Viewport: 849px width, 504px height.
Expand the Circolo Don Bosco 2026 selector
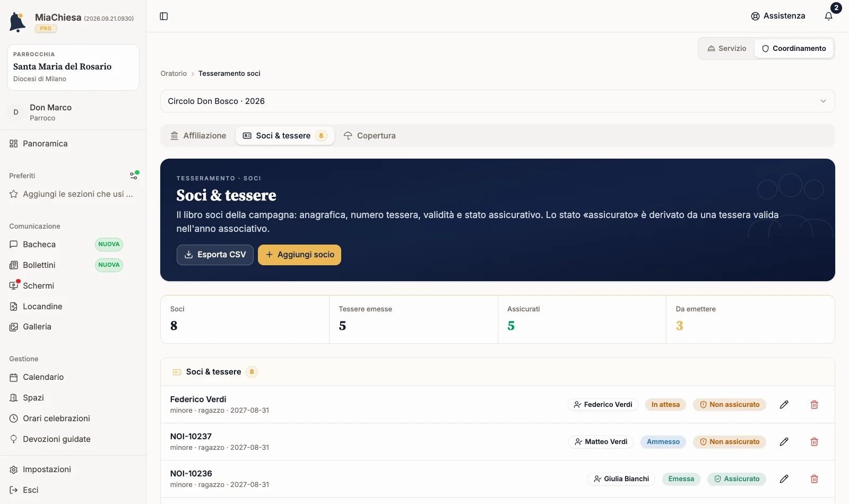(498, 101)
